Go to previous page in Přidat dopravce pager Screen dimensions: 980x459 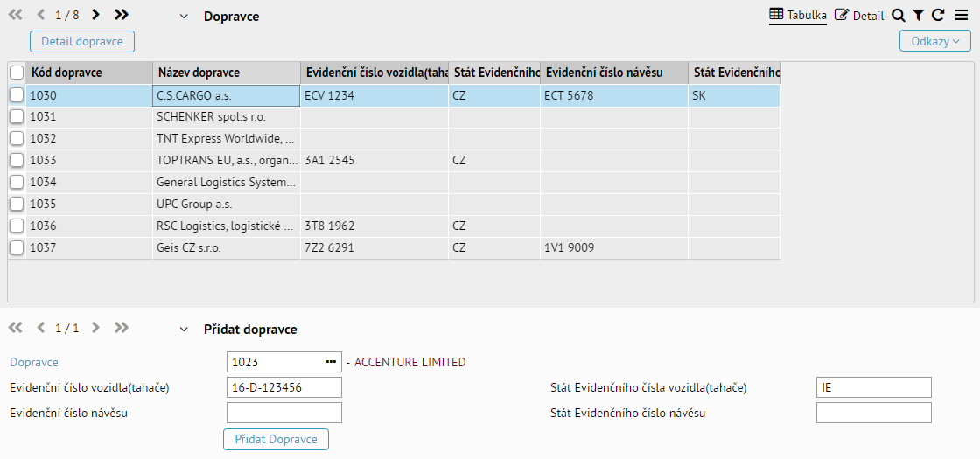point(41,327)
